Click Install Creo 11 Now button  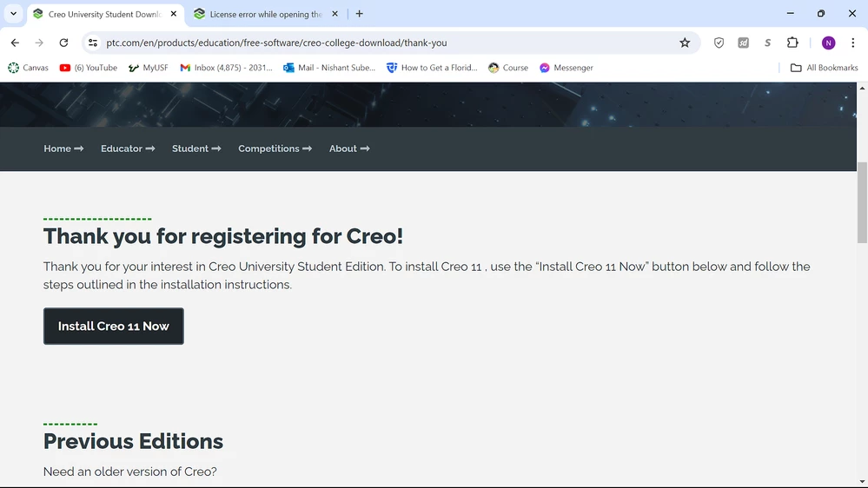point(114,326)
